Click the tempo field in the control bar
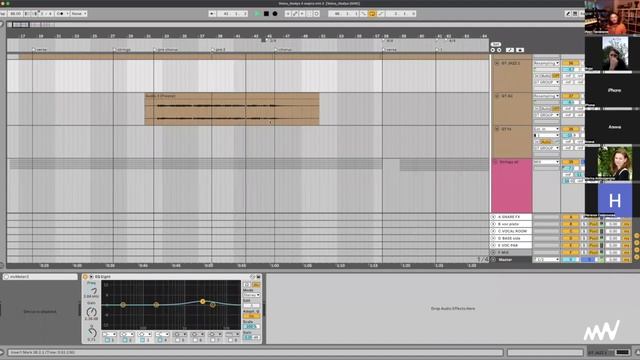The height and width of the screenshot is (360, 640). (x=15, y=13)
